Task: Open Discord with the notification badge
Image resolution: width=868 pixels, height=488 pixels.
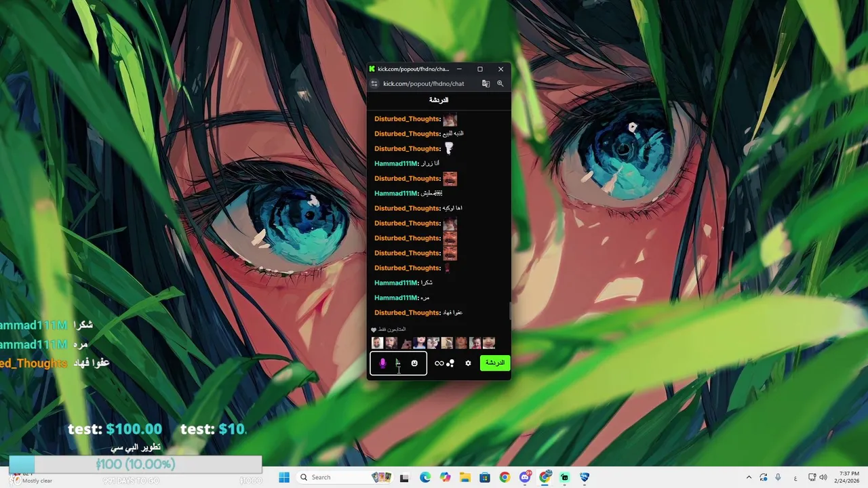Action: pos(525,477)
